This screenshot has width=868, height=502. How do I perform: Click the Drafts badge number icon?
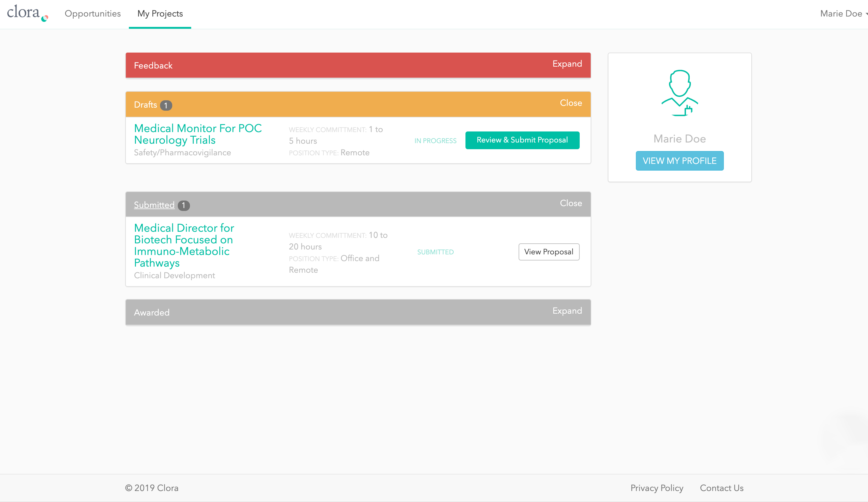pos(166,105)
